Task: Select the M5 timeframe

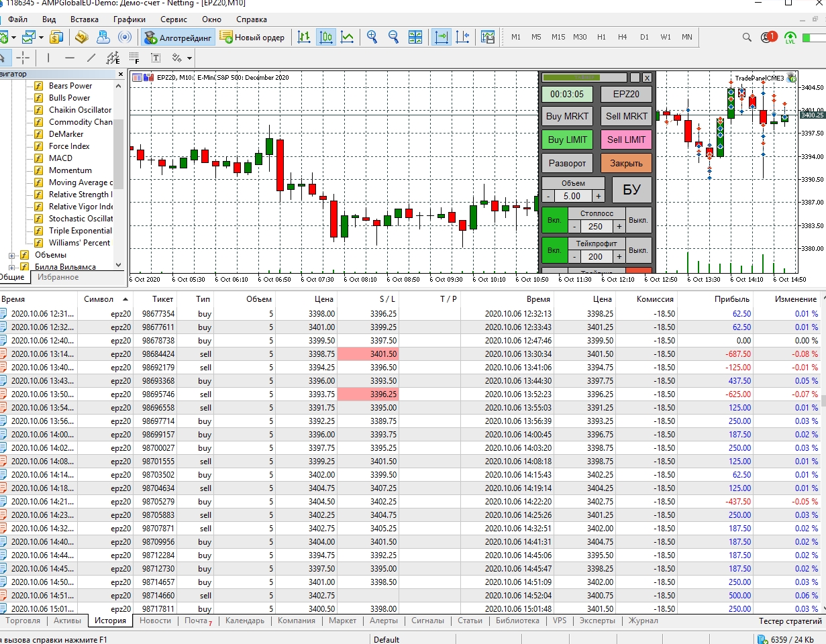Action: coord(536,37)
